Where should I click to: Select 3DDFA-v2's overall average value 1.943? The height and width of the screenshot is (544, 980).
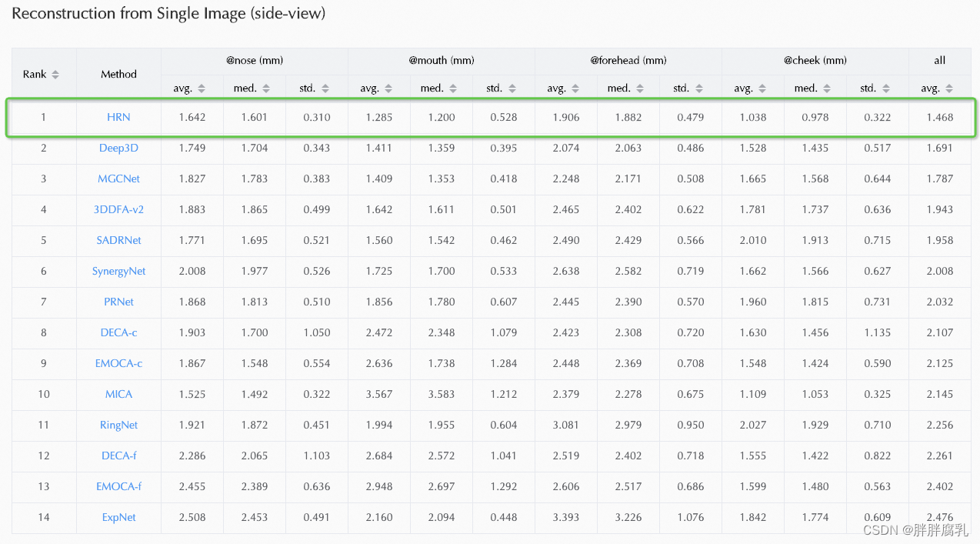[940, 209]
